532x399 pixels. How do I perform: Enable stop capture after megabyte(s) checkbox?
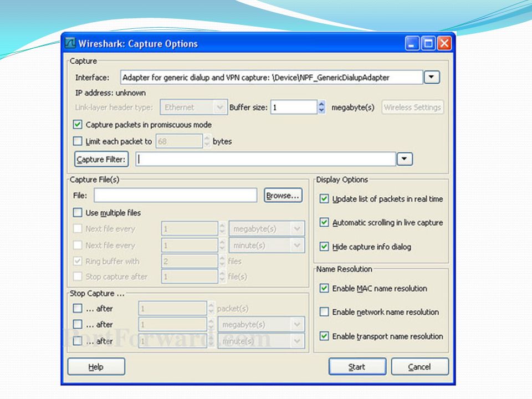click(78, 324)
